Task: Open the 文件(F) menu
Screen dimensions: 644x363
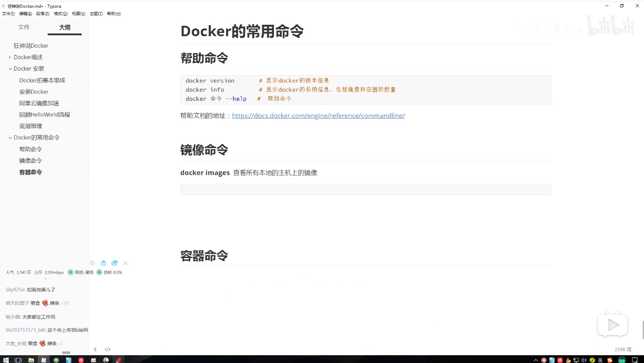Action: [x=8, y=14]
